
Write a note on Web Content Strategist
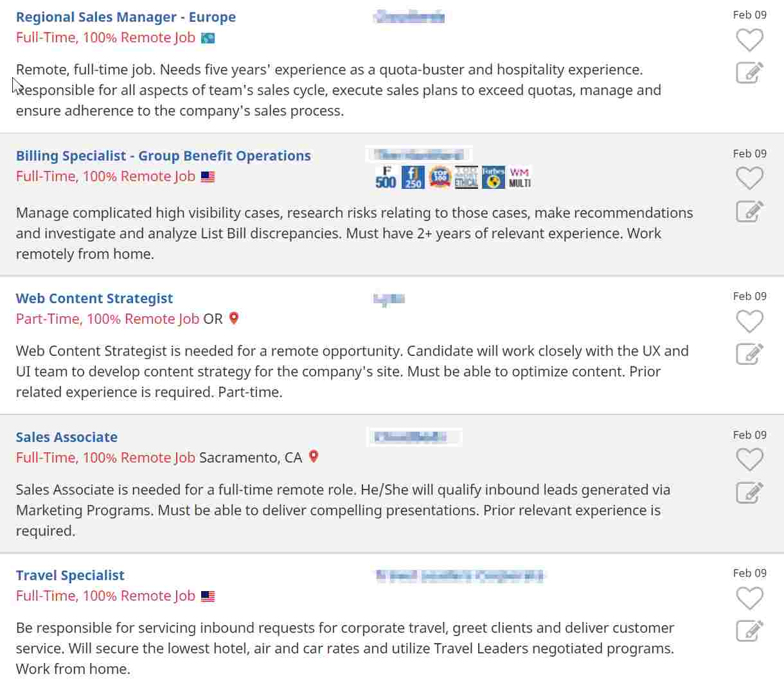tap(749, 354)
